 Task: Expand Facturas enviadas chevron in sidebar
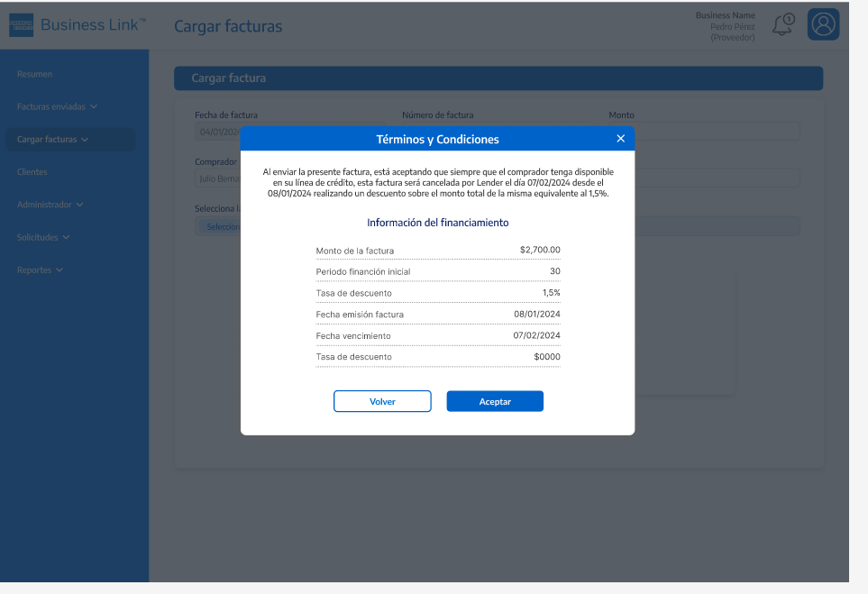(94, 106)
